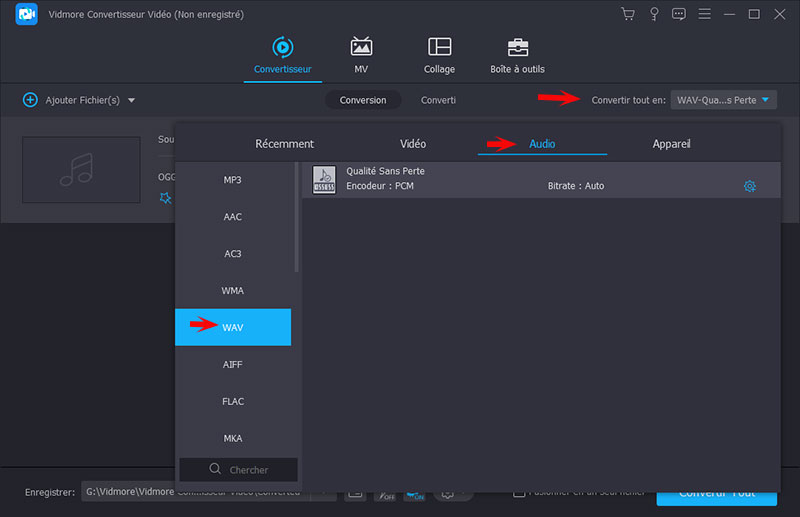This screenshot has width=800, height=517.
Task: Switch to the Collage module
Action: [x=439, y=55]
